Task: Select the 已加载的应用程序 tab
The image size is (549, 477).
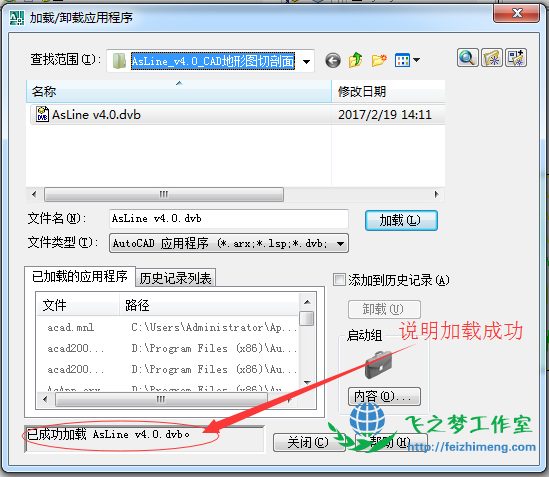Action: [x=80, y=276]
